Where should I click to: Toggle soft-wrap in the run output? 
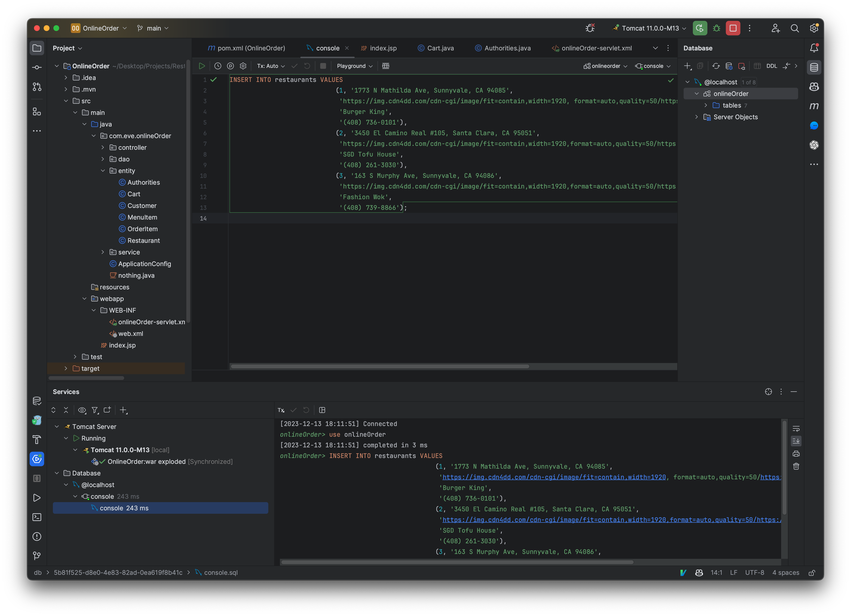(796, 429)
